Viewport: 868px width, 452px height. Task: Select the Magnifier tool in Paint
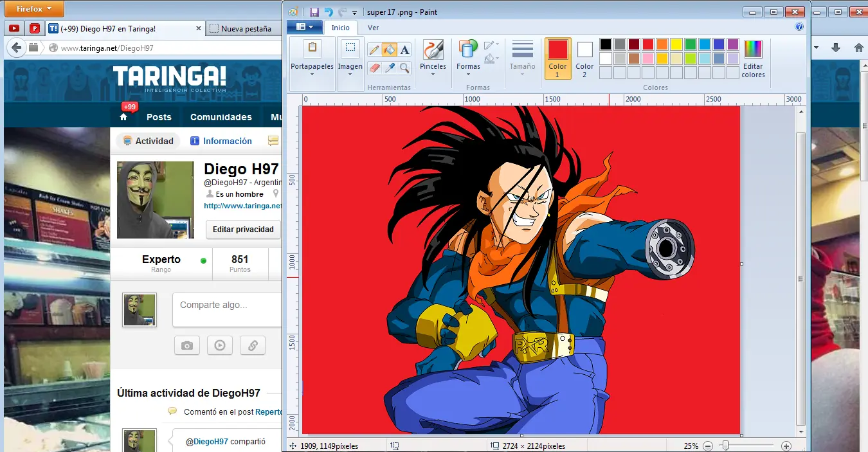(x=404, y=67)
